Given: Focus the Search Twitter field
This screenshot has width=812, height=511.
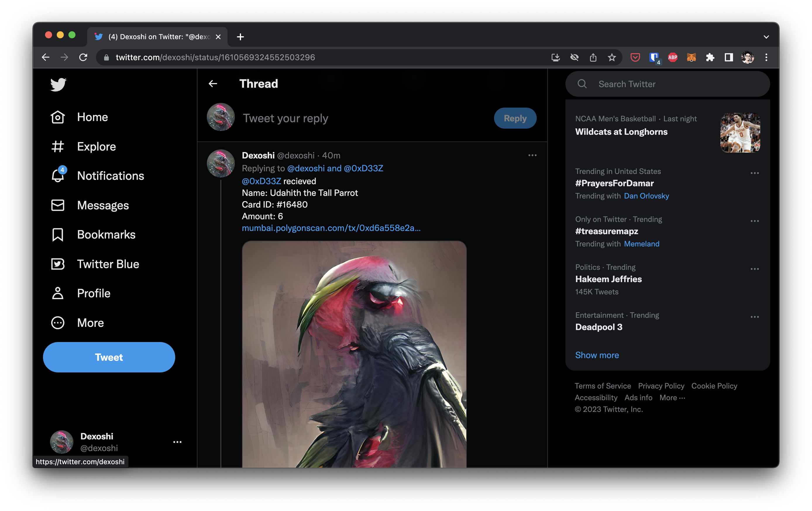Looking at the screenshot, I should [x=667, y=84].
